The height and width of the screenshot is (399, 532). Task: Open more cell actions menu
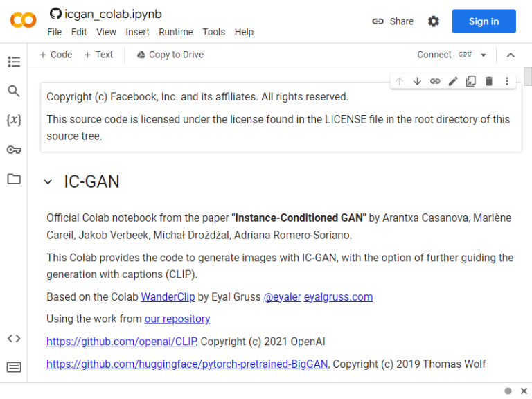[507, 81]
